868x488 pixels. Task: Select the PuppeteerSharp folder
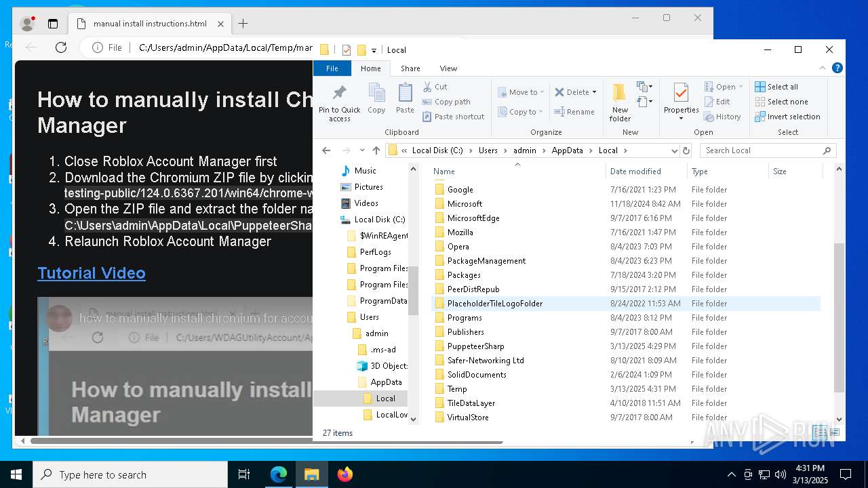coord(475,346)
